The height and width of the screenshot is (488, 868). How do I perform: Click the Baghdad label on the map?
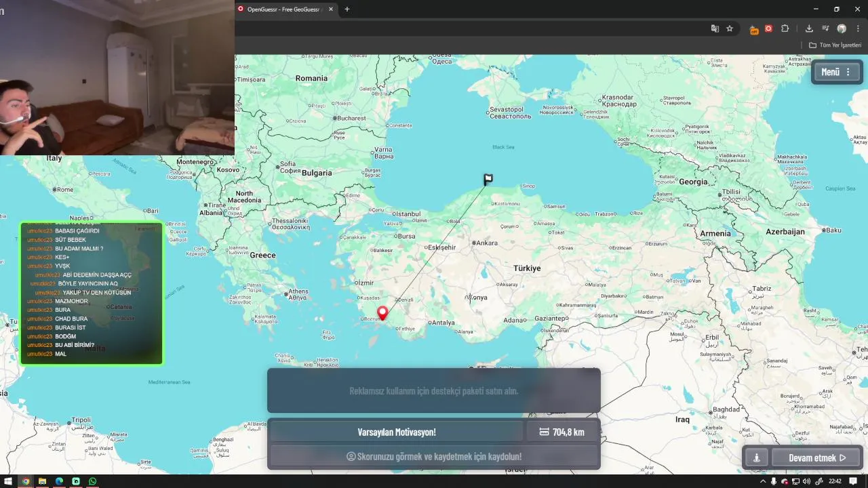tap(726, 409)
